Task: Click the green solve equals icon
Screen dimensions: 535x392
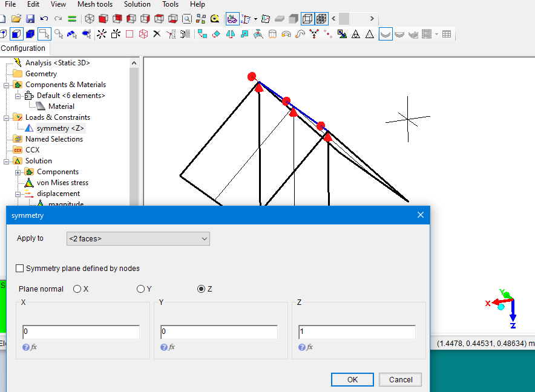Action: [72, 19]
